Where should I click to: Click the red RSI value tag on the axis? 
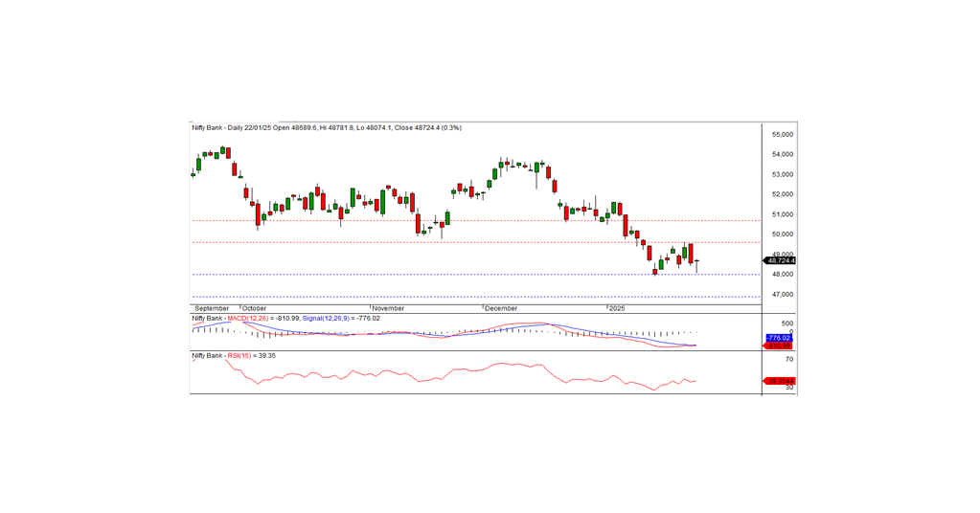point(780,381)
